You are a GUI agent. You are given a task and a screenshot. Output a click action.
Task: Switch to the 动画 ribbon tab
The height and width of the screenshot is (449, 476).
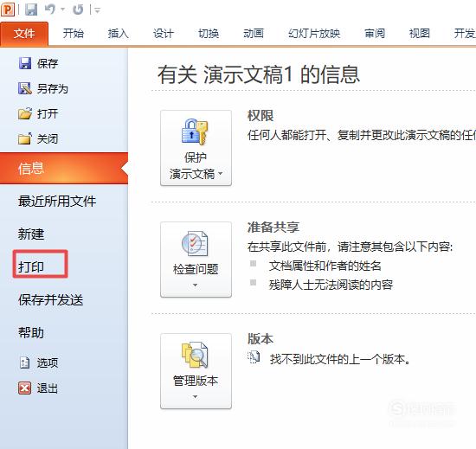click(x=254, y=33)
